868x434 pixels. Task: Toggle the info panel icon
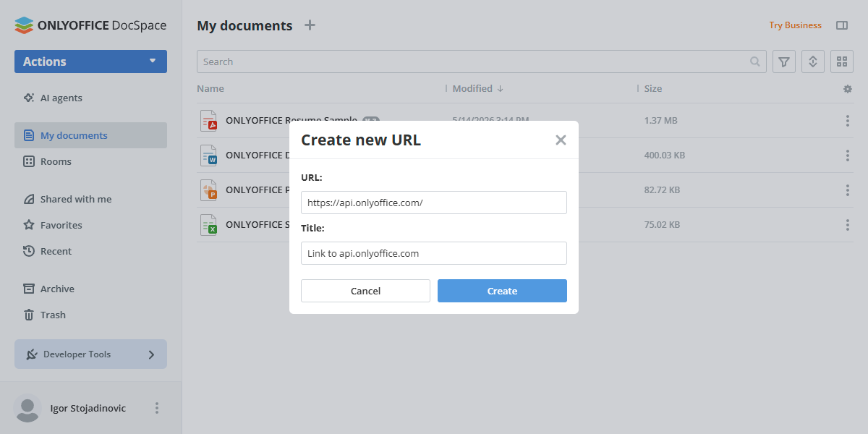click(x=842, y=25)
